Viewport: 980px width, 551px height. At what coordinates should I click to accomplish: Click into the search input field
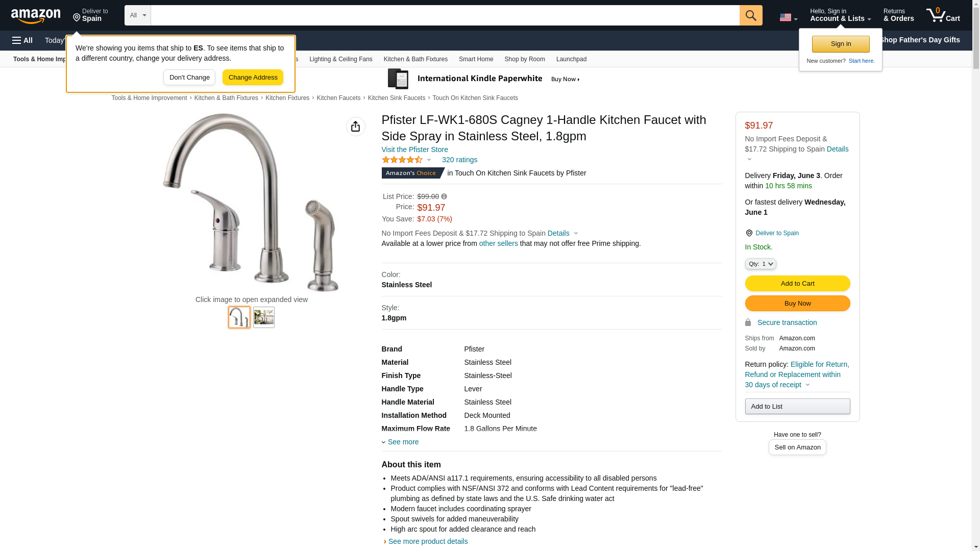pyautogui.click(x=445, y=15)
